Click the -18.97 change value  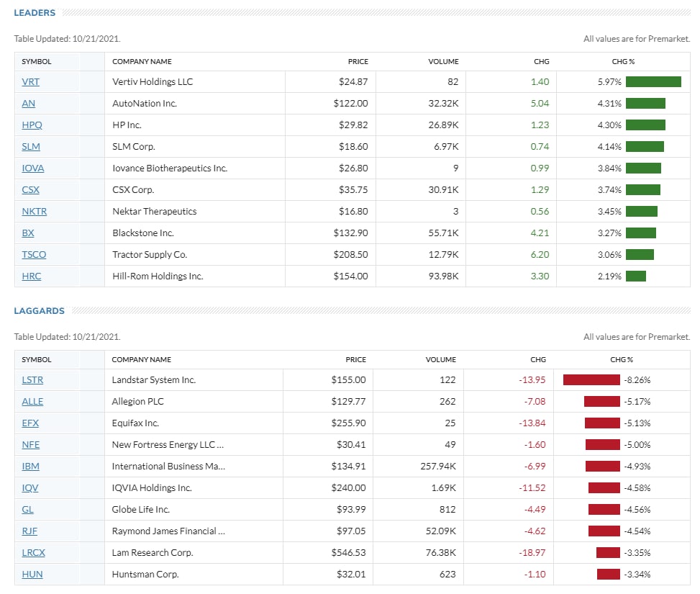pyautogui.click(x=532, y=552)
